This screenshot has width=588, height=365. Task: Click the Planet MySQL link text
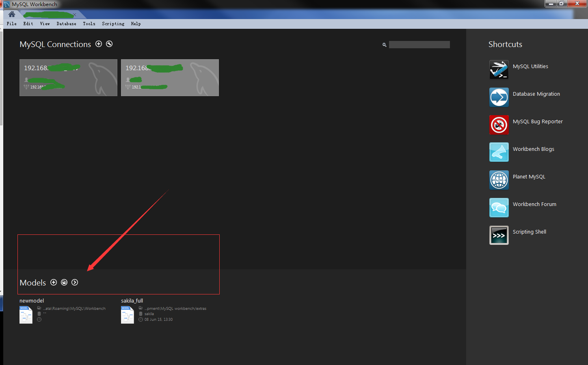coord(529,176)
